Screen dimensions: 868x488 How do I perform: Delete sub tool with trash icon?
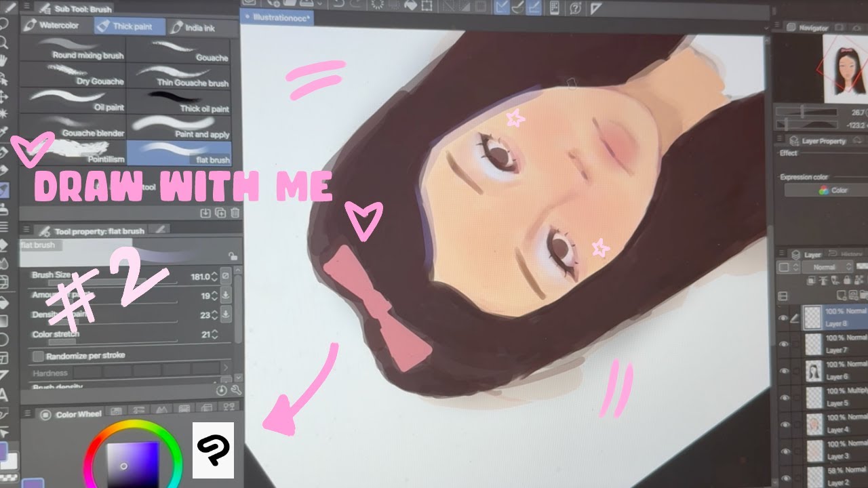[x=235, y=213]
